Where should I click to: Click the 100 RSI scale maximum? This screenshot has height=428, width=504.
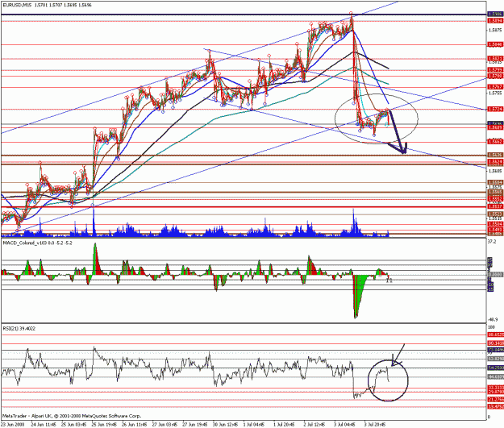[491, 327]
